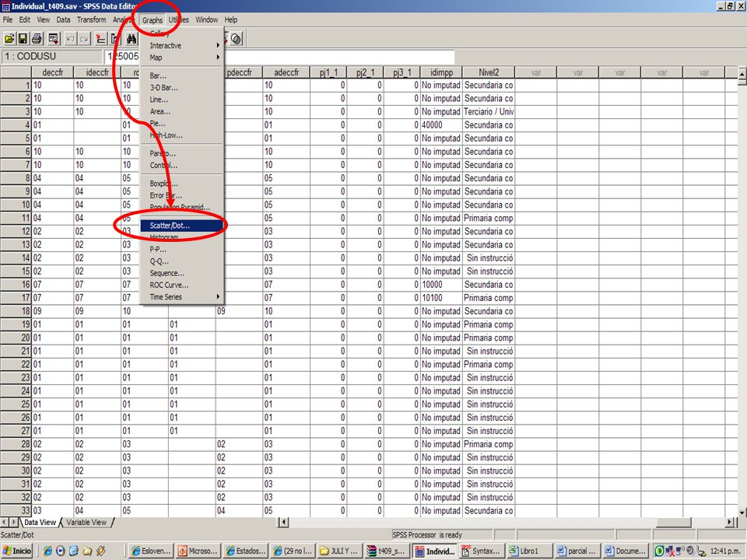
Task: Choose Q-Q... from Graphs menu
Action: coord(181,261)
